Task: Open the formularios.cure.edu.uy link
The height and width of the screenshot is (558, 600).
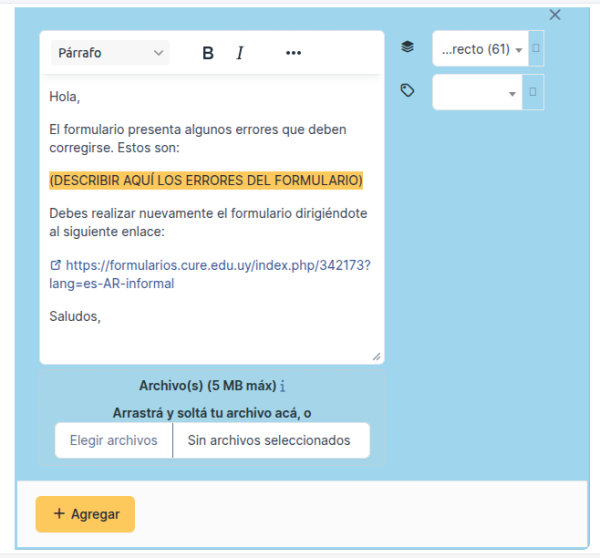Action: tap(210, 274)
